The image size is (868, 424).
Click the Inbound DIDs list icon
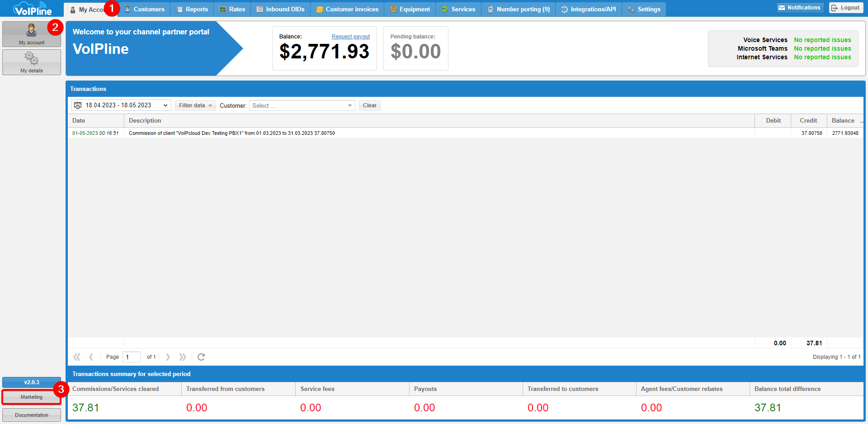pos(260,9)
